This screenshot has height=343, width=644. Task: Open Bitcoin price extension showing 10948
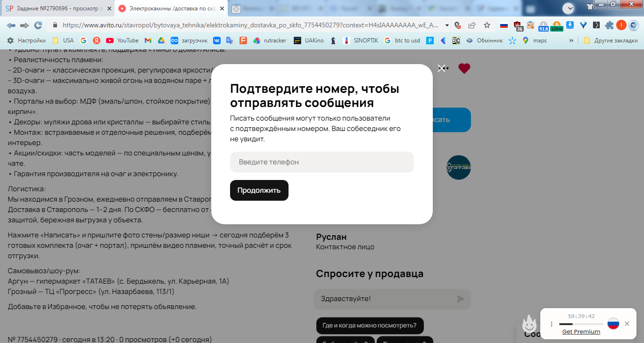[x=557, y=26]
